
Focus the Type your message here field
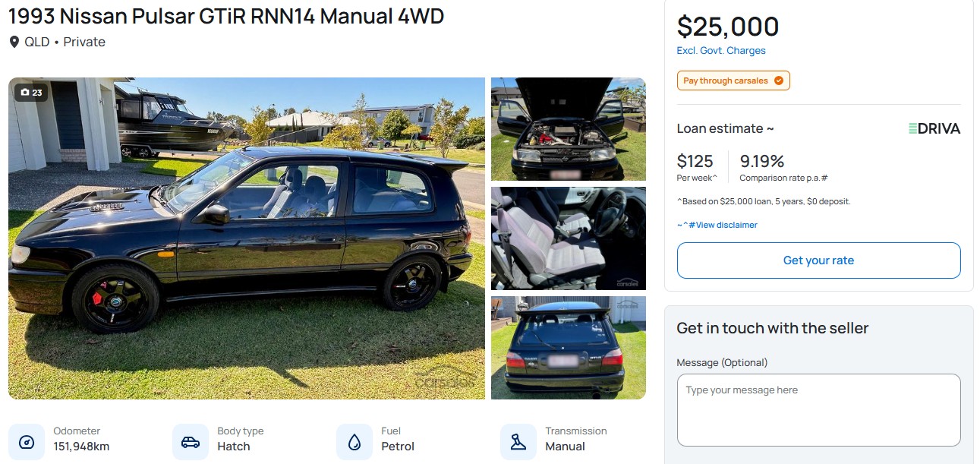click(x=818, y=410)
